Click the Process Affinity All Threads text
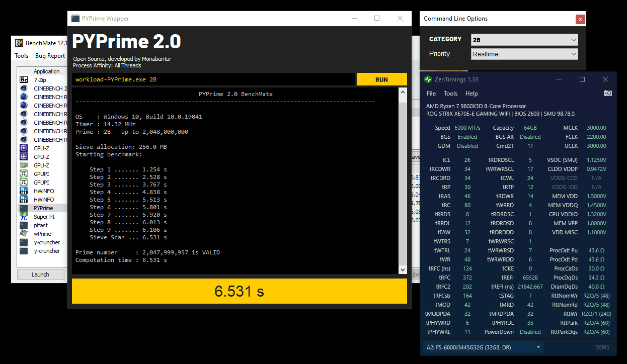The width and height of the screenshot is (627, 364). (x=107, y=65)
